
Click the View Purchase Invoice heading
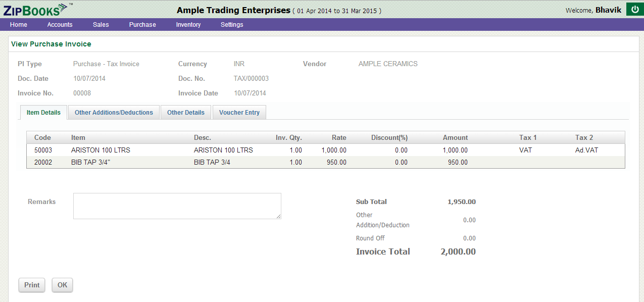51,44
